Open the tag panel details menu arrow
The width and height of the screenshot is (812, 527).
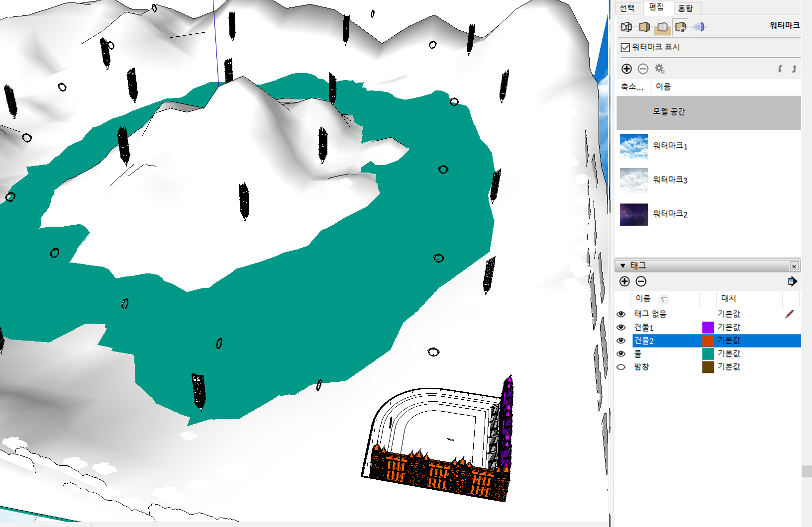(792, 281)
